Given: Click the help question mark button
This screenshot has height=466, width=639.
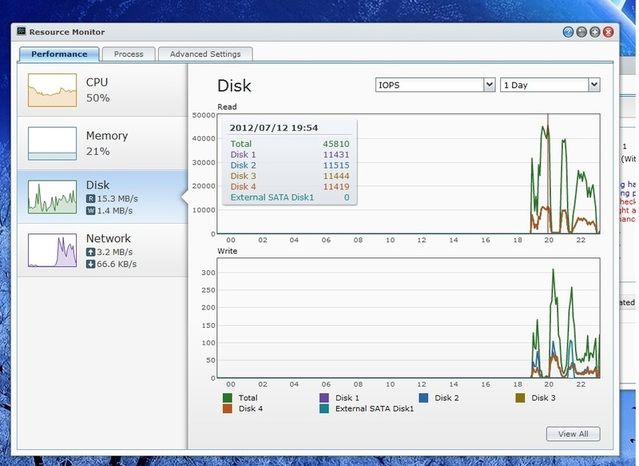Looking at the screenshot, I should pos(569,32).
